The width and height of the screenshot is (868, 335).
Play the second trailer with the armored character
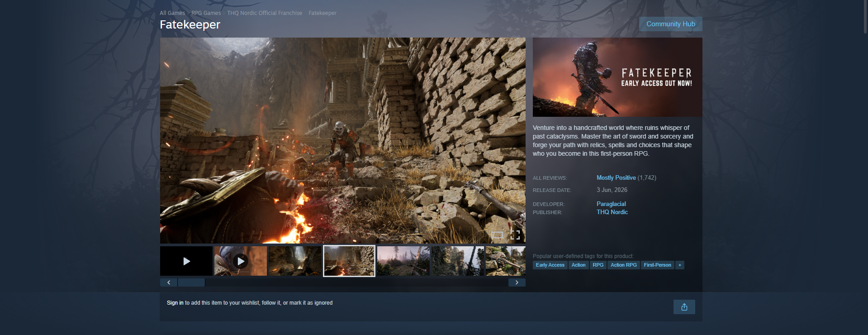point(241,261)
